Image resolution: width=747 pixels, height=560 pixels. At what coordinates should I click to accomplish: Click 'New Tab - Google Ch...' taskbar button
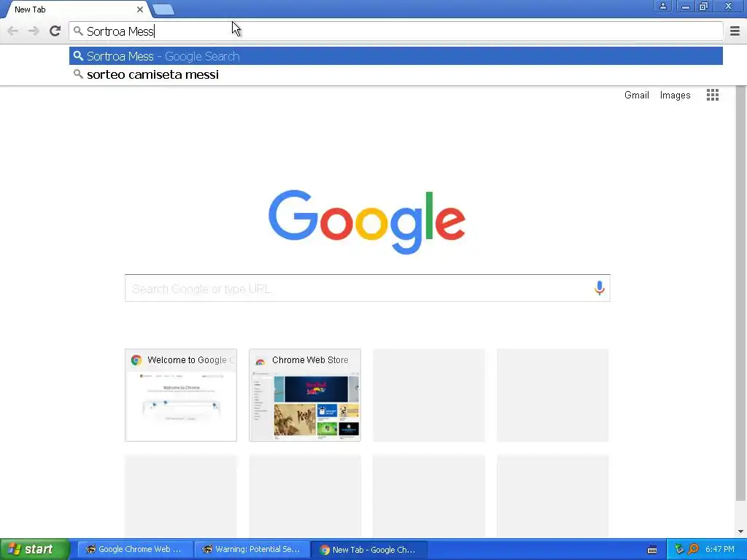point(368,550)
